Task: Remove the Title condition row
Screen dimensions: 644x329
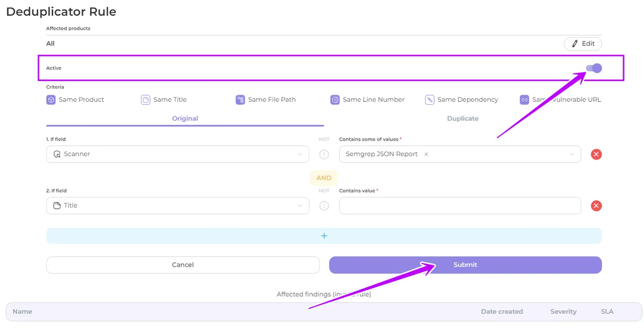Action: [x=596, y=206]
